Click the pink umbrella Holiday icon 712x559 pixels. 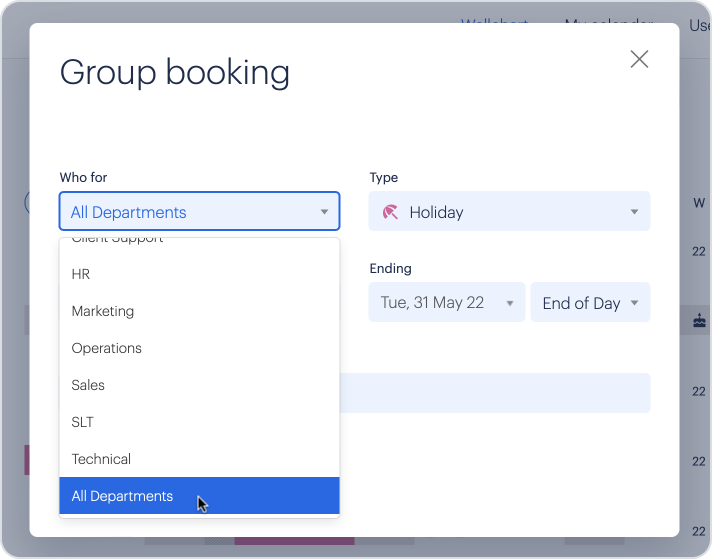tap(390, 212)
